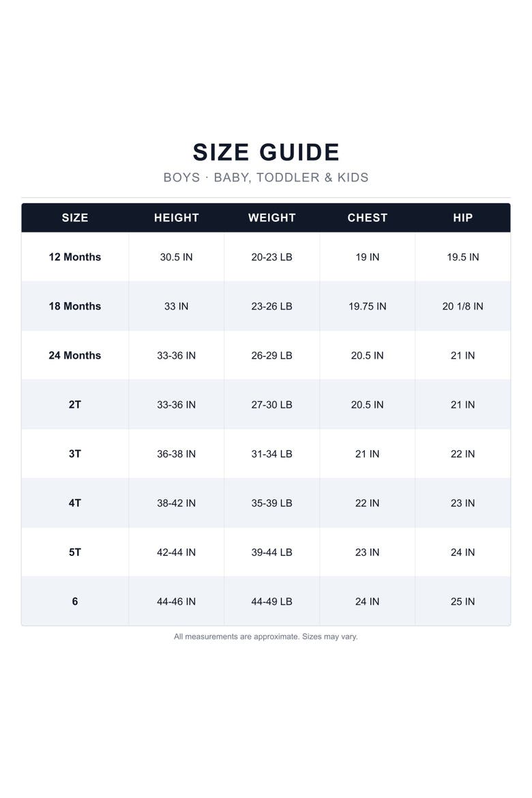Viewport: 532px width, 798px height.
Task: Click the Boys Baby, Toddler & Kids subtitle
Action: pyautogui.click(x=266, y=177)
